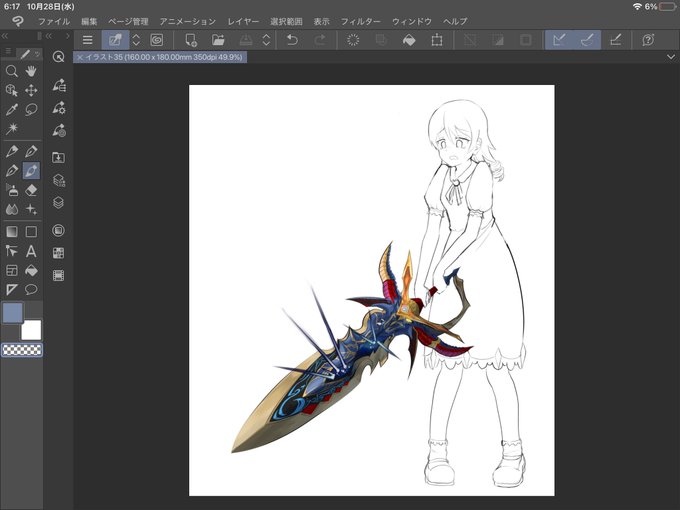Screen dimensions: 680x510
Task: Select the white sub color swatch
Action: [31, 330]
